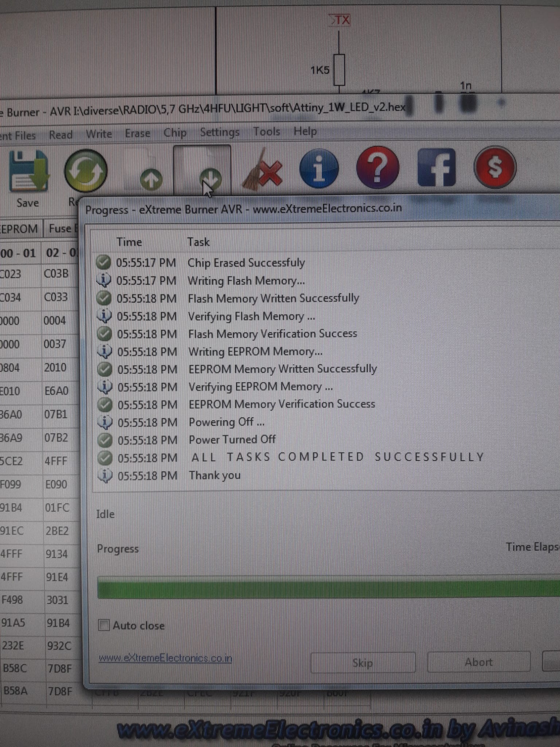Click the Task column header

198,242
